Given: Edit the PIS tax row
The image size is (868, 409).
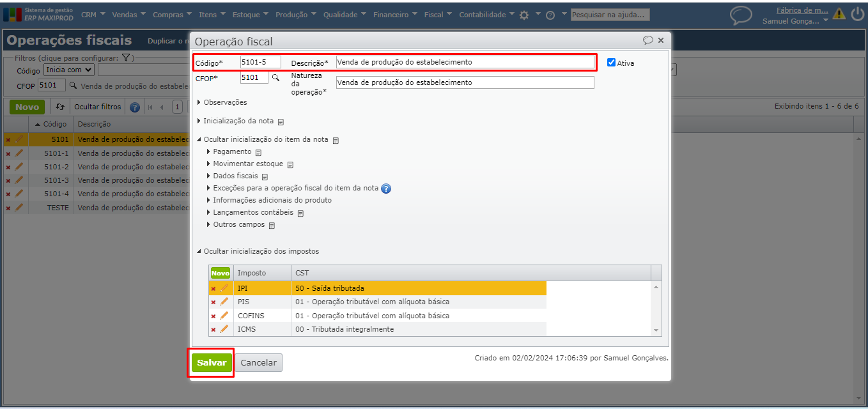Looking at the screenshot, I should 224,302.
